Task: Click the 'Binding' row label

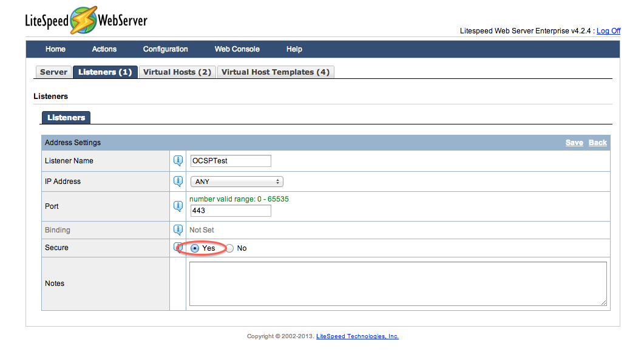Action: pos(58,230)
